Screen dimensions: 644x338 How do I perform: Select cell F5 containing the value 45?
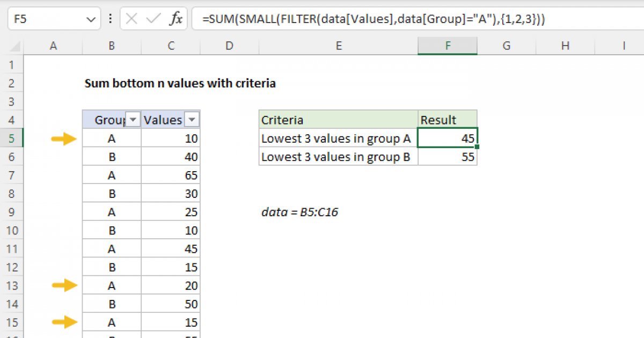click(x=448, y=138)
